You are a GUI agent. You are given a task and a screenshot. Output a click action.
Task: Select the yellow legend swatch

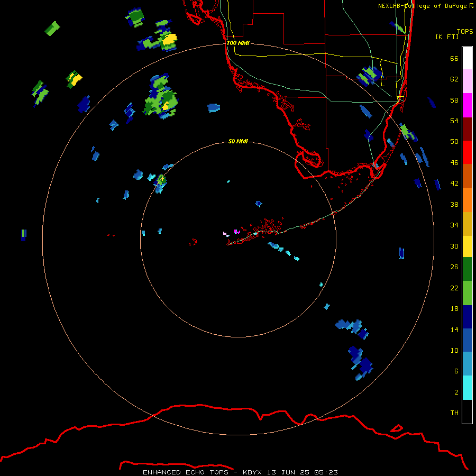pyautogui.click(x=467, y=246)
